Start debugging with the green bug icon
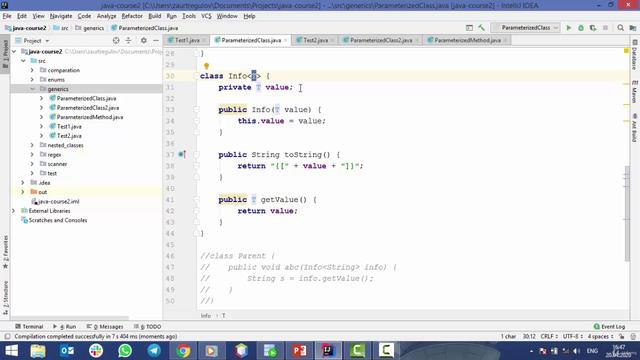640x360 pixels. (x=581, y=28)
